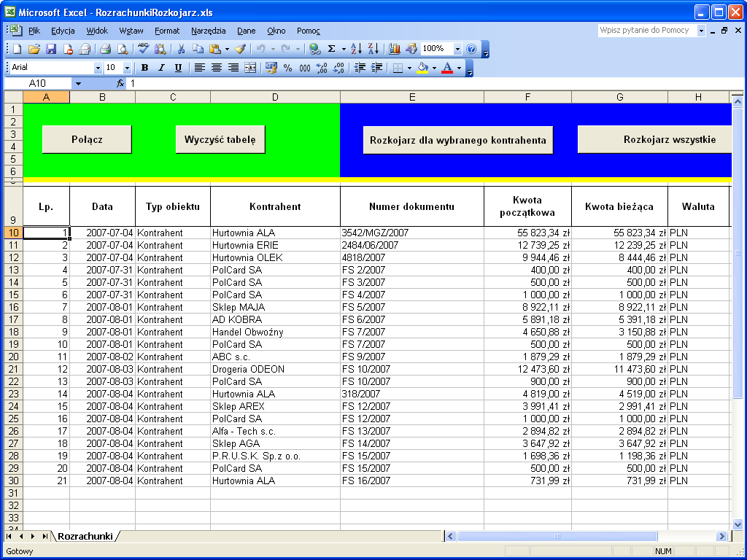Click the AutoSum sigma icon
This screenshot has height=560, width=747.
click(332, 49)
